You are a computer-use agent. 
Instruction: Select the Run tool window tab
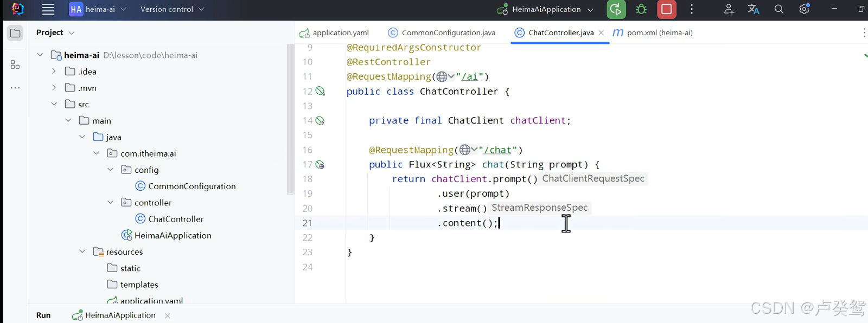pos(43,315)
